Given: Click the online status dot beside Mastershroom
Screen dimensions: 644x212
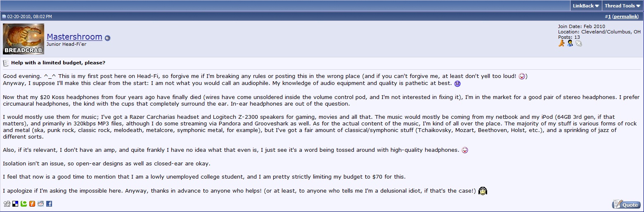Looking at the screenshot, I should (107, 38).
